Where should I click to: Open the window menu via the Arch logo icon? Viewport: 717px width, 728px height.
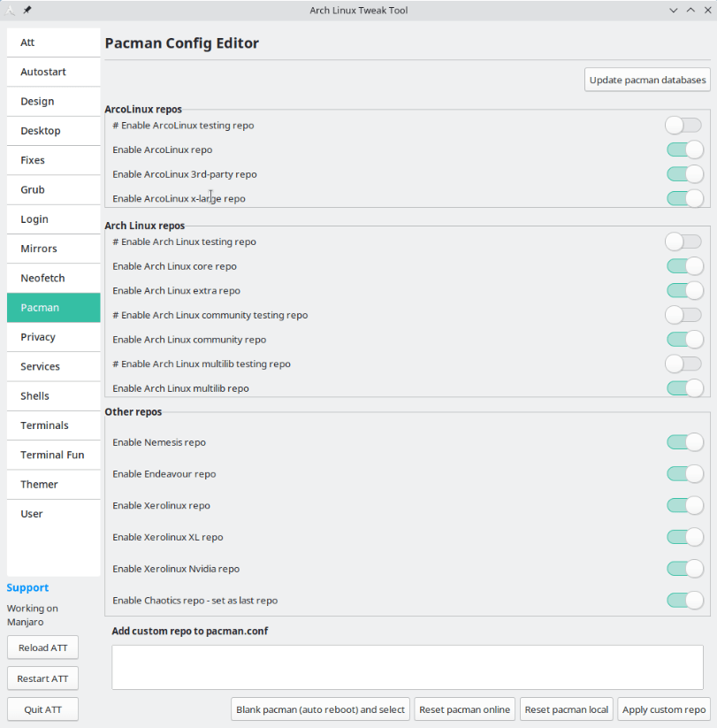coord(9,10)
